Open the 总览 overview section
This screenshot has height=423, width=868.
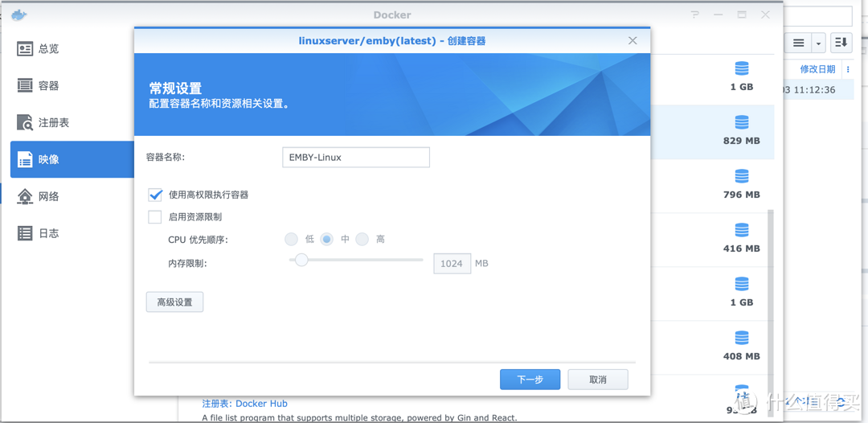(x=72, y=49)
